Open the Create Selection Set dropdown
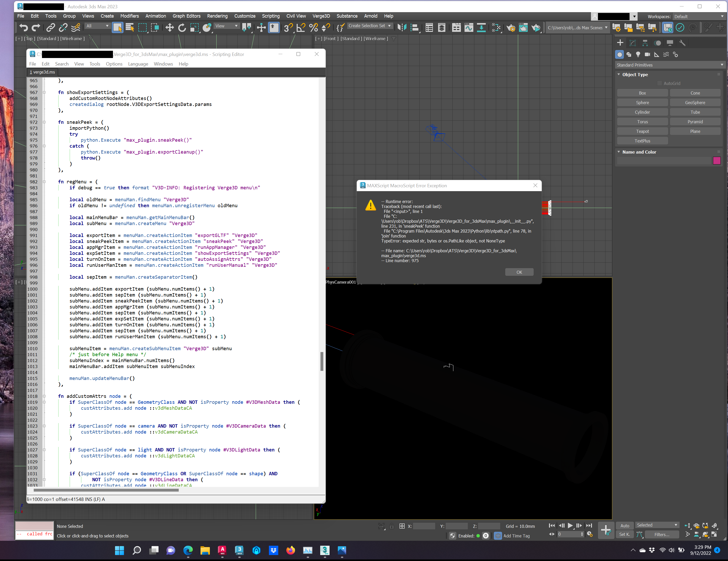This screenshot has width=728, height=561. tap(370, 26)
